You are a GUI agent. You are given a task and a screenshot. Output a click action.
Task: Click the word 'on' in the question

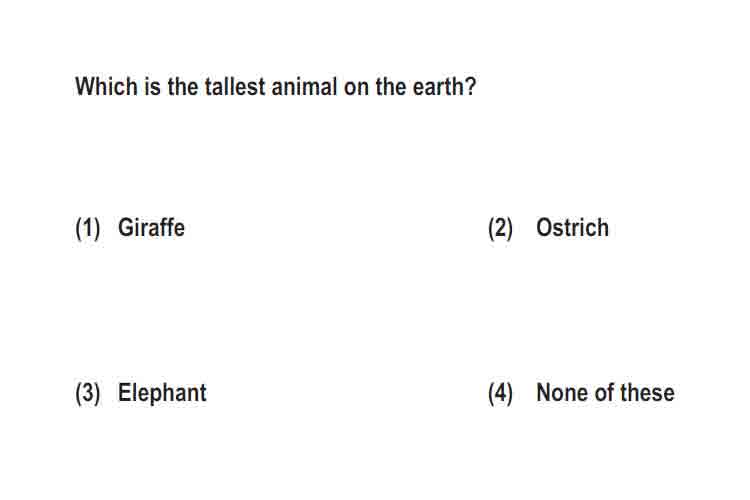pos(356,89)
